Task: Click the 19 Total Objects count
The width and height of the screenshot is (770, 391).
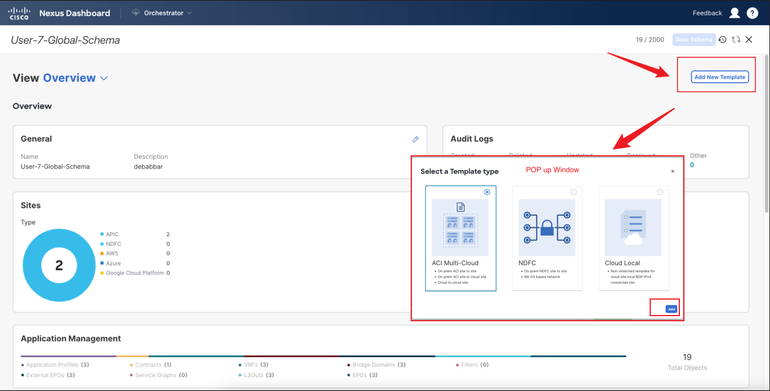Action: (687, 357)
